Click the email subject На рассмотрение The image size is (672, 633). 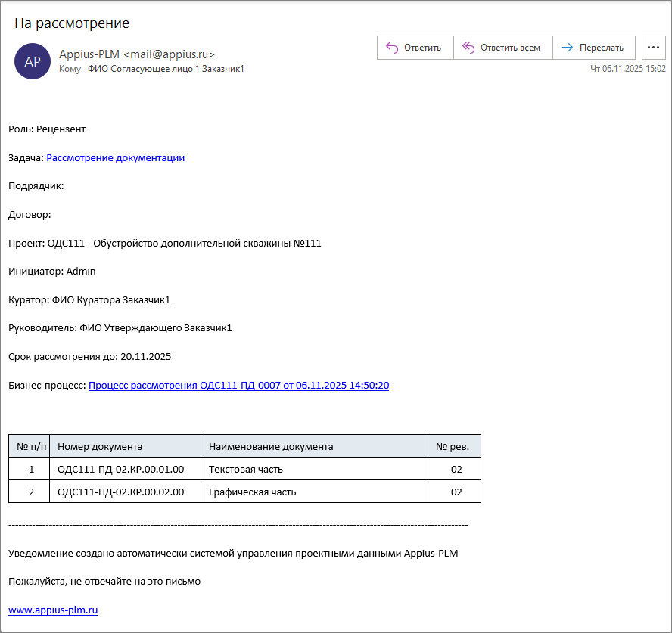72,23
